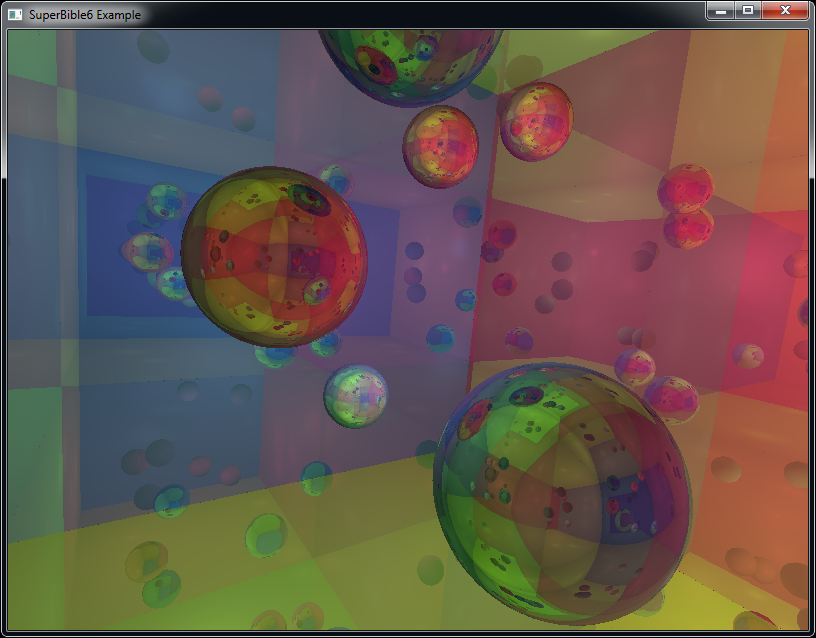The height and width of the screenshot is (638, 816).
Task: Select the large reddish sphere left of center
Action: point(268,256)
